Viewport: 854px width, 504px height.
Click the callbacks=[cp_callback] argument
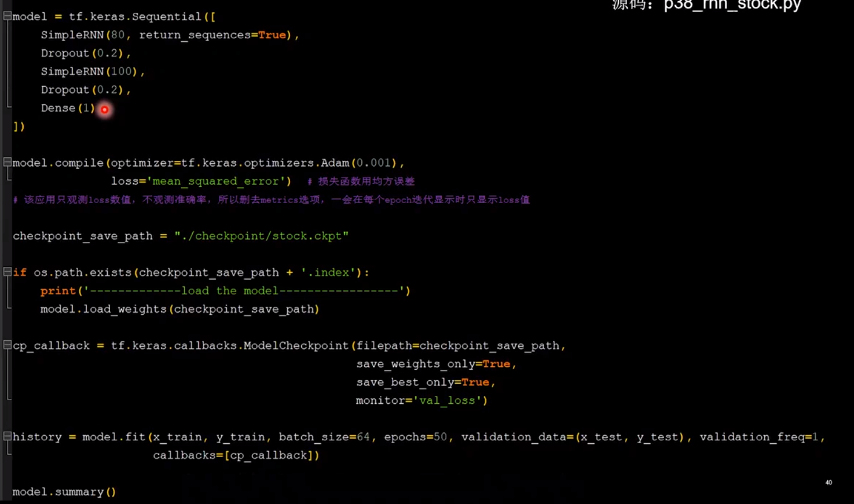point(233,455)
